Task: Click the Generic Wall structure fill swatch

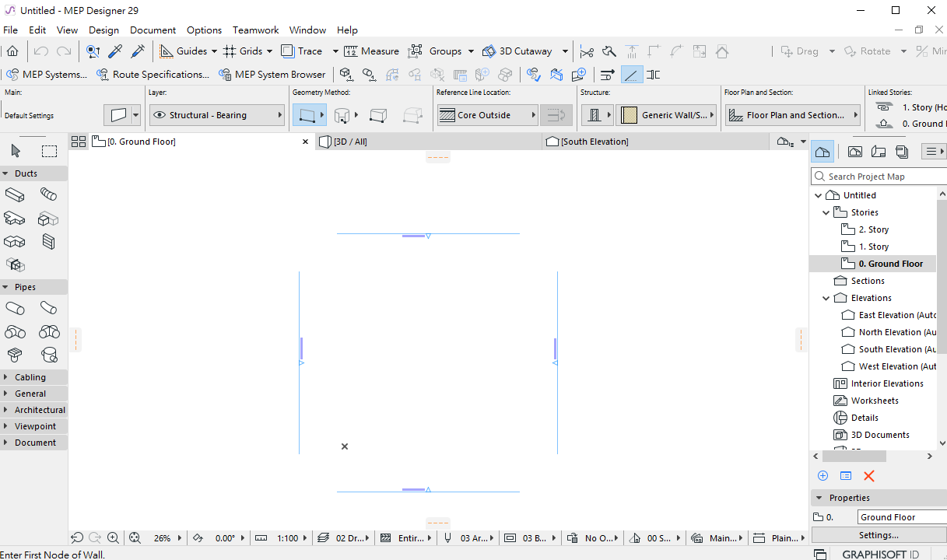Action: coord(630,115)
